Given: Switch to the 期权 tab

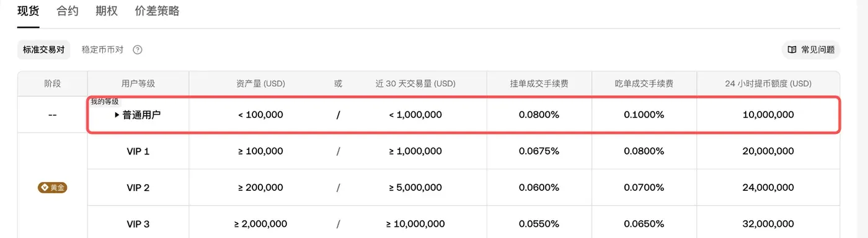Looking at the screenshot, I should tap(106, 11).
